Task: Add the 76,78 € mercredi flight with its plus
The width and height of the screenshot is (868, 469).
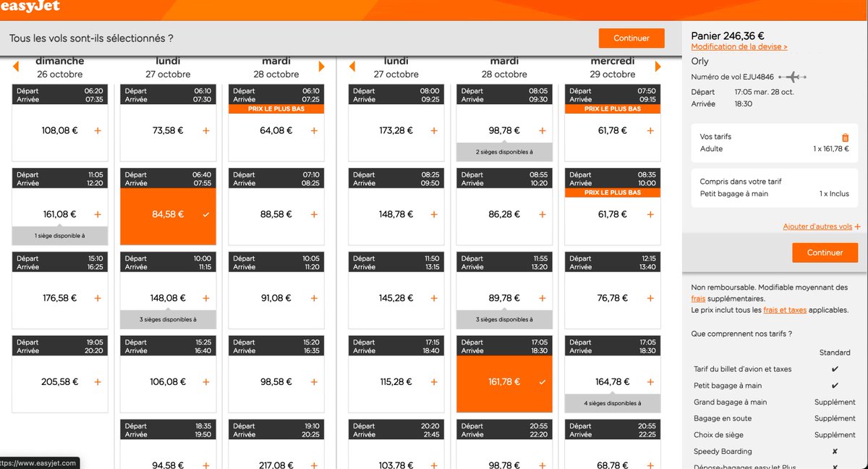Action: pos(650,298)
